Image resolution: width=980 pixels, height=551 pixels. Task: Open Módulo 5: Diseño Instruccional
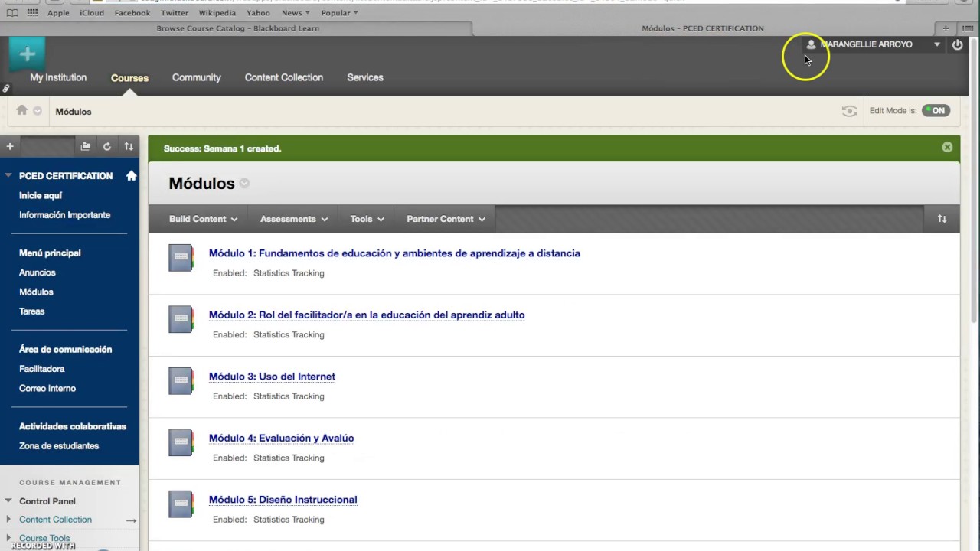click(283, 500)
